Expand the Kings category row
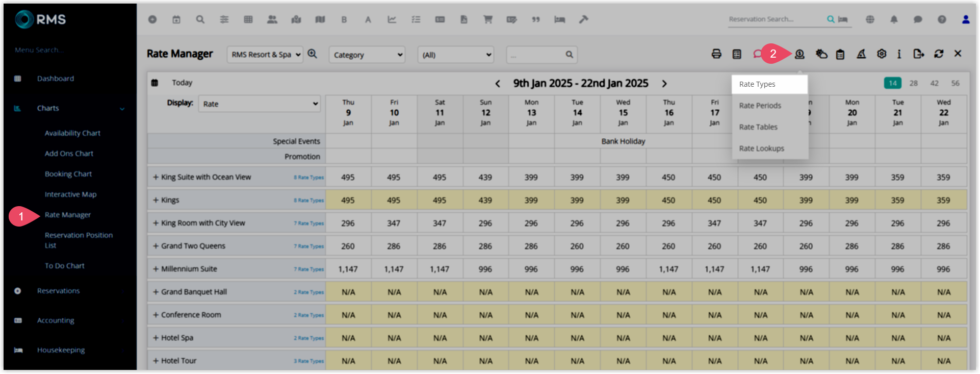Screen dimensions: 980x374 click(x=156, y=200)
